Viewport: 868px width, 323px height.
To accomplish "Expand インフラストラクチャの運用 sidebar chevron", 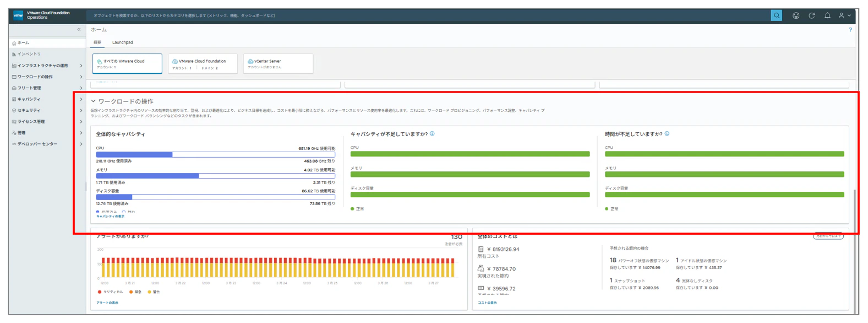I will pos(81,66).
